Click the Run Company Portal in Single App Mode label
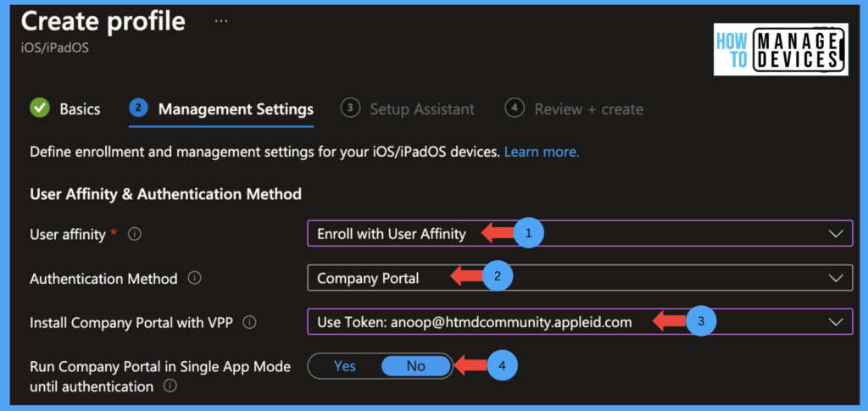 (x=160, y=376)
